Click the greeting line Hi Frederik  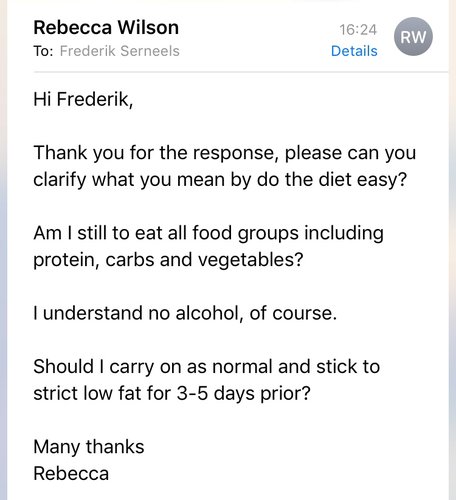tap(83, 99)
